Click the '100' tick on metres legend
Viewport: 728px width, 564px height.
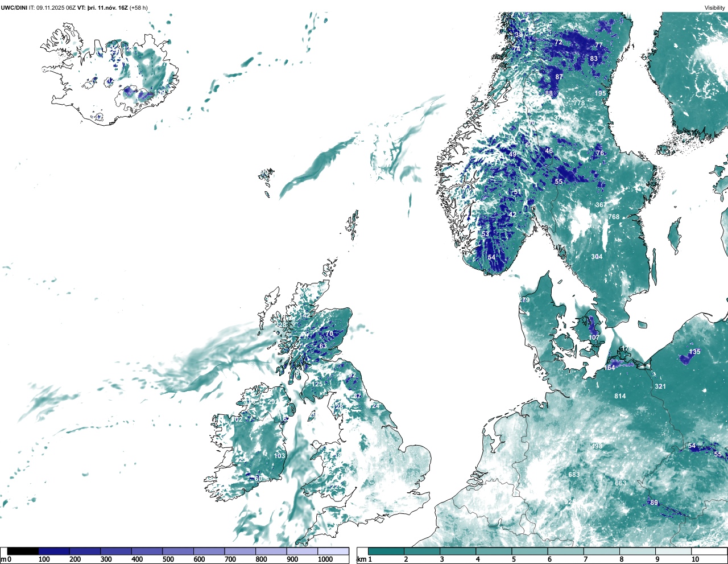click(x=44, y=559)
